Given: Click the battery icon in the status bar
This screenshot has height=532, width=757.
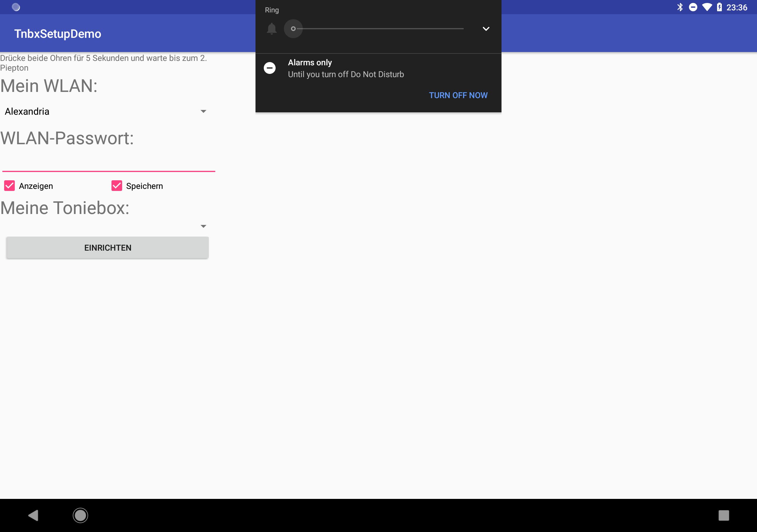Looking at the screenshot, I should tap(719, 7).
